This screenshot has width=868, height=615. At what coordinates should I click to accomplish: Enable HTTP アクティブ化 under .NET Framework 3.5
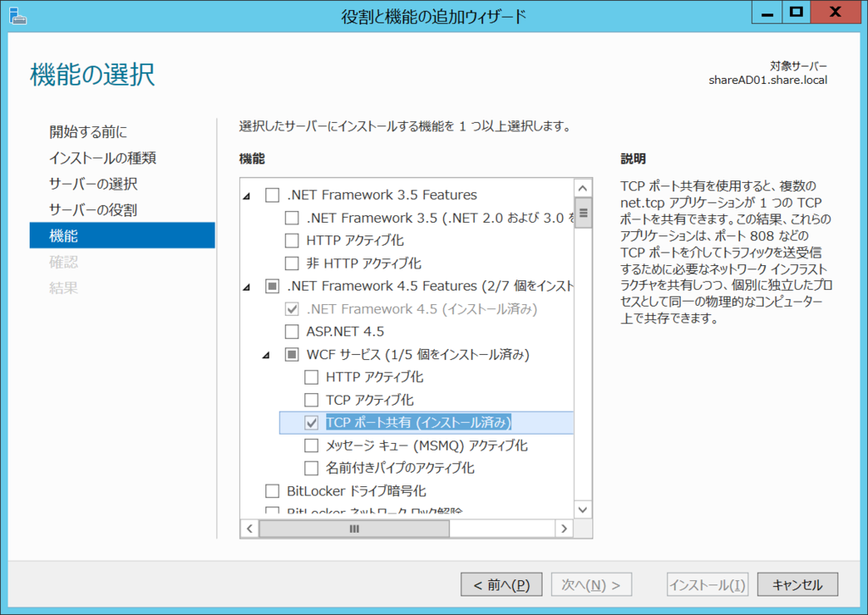point(292,241)
